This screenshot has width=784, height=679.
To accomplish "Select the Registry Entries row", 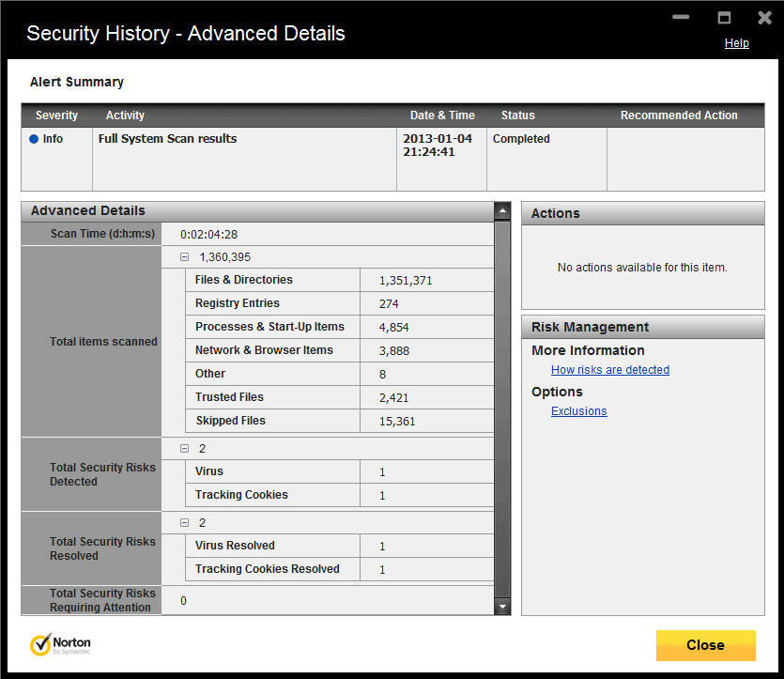I will pos(340,303).
